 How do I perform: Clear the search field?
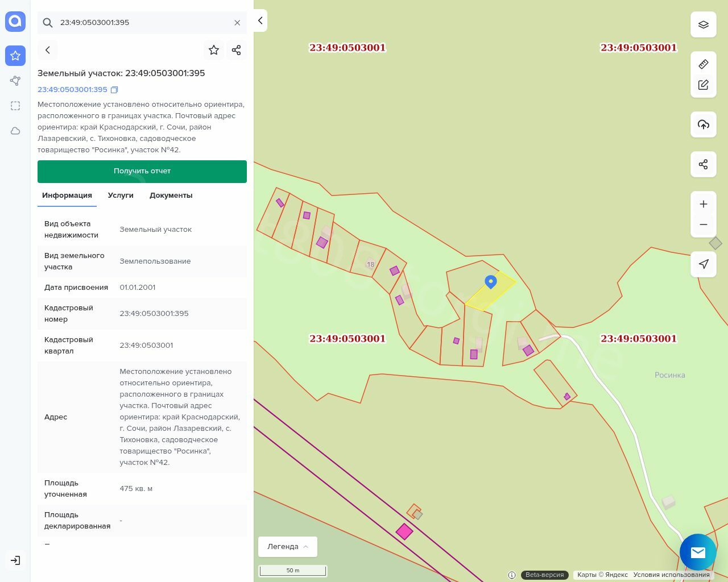237,23
